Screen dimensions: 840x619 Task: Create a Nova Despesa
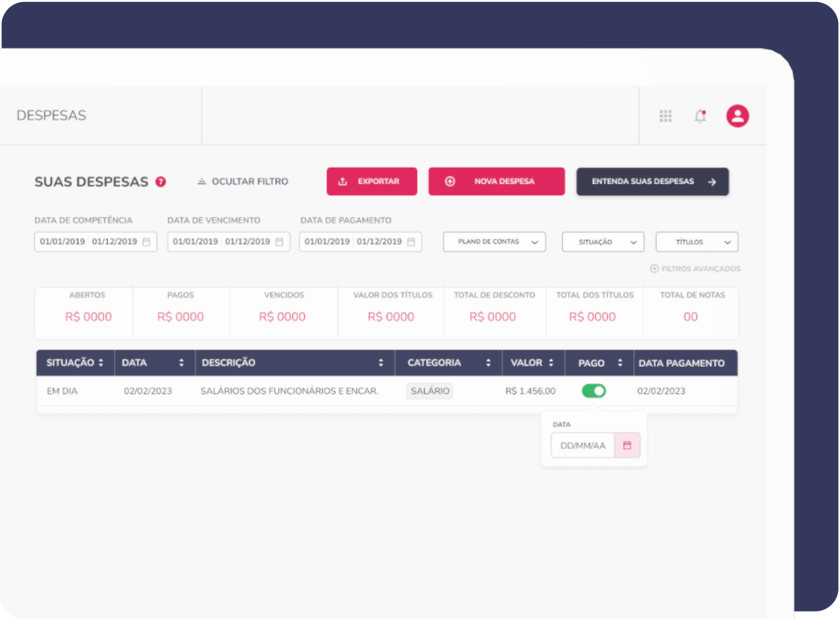(496, 181)
